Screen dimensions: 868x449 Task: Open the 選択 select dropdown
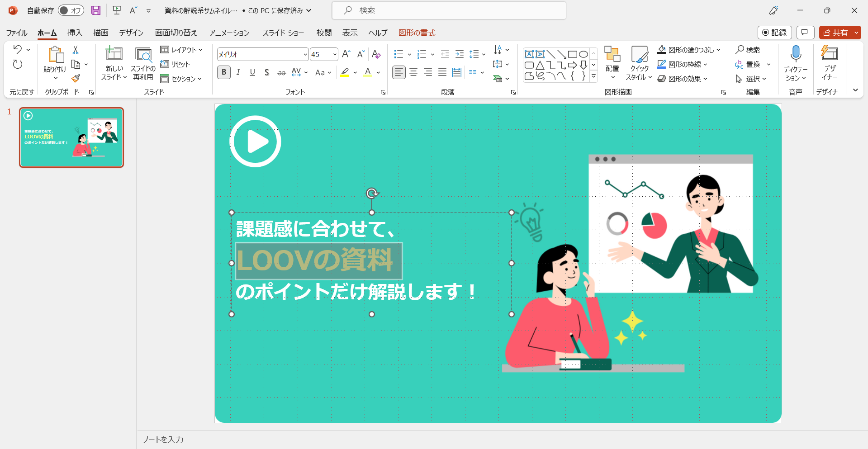tap(751, 79)
